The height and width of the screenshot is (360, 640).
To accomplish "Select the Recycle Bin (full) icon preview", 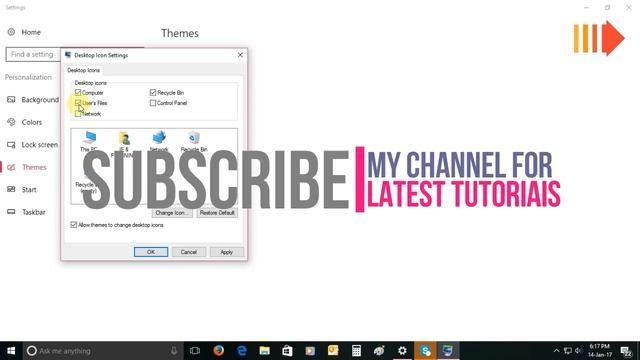I will (194, 141).
